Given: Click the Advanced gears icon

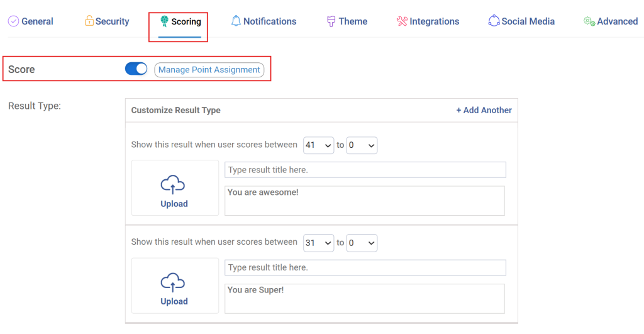Looking at the screenshot, I should click(589, 21).
